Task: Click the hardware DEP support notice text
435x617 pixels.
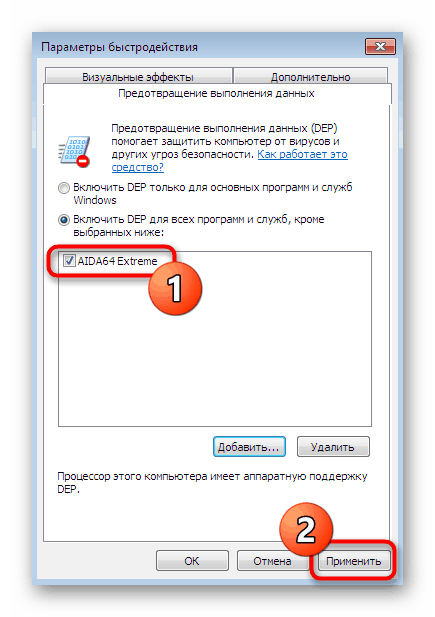Action: click(x=212, y=482)
